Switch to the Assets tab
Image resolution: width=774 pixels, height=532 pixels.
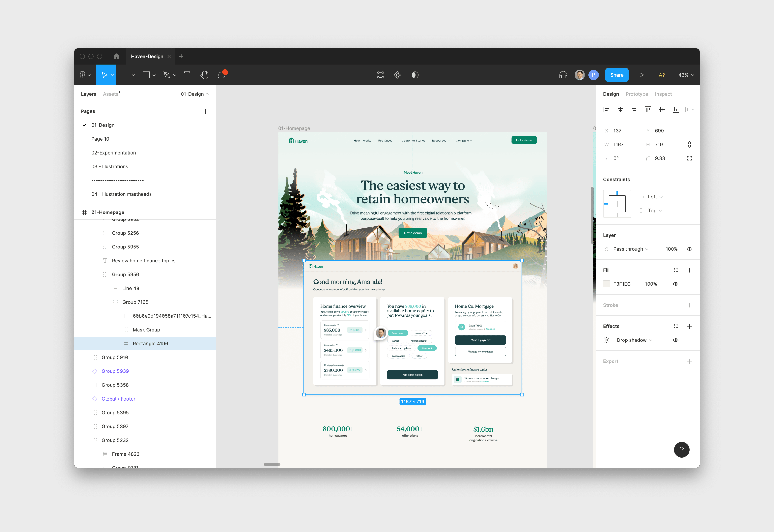click(x=110, y=94)
